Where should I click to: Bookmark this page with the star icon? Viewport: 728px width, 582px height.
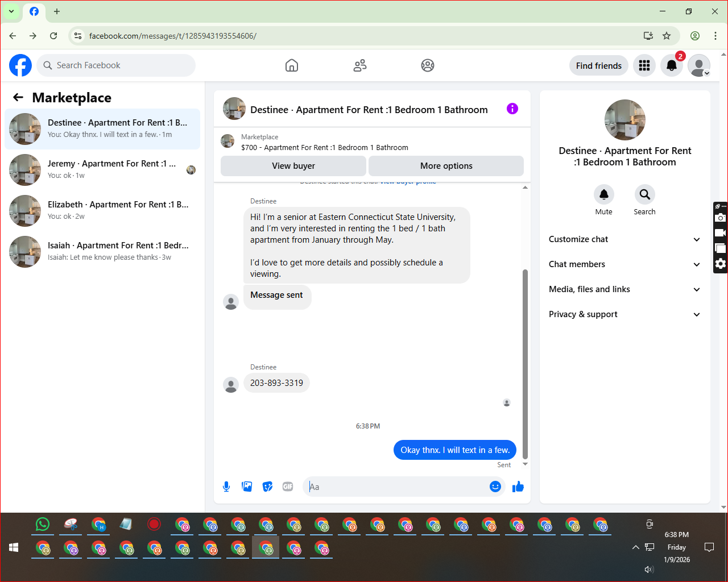coord(667,36)
